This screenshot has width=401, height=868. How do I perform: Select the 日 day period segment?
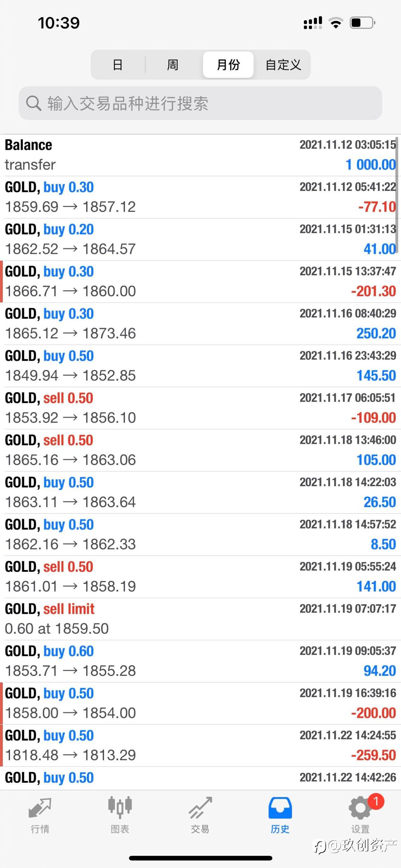point(117,65)
